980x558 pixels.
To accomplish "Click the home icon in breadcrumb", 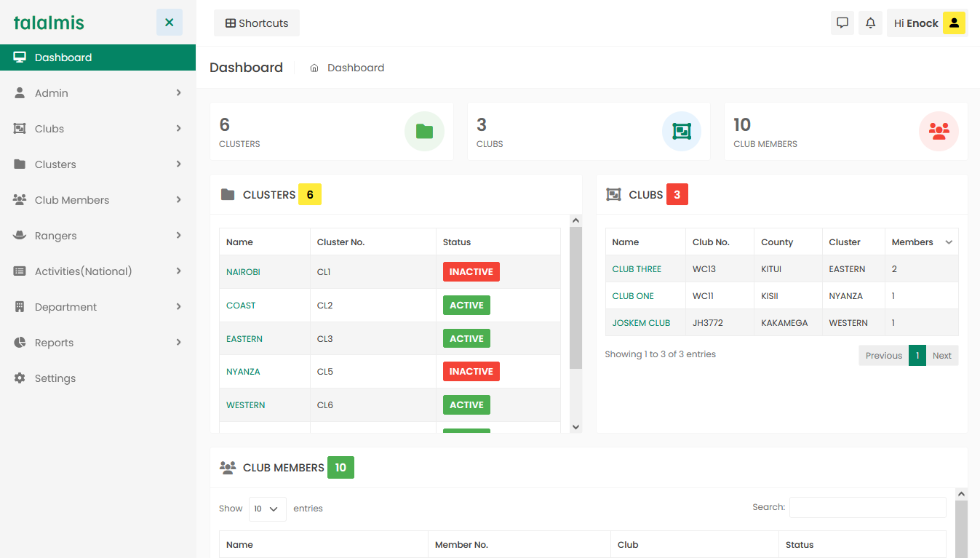I will click(x=314, y=68).
